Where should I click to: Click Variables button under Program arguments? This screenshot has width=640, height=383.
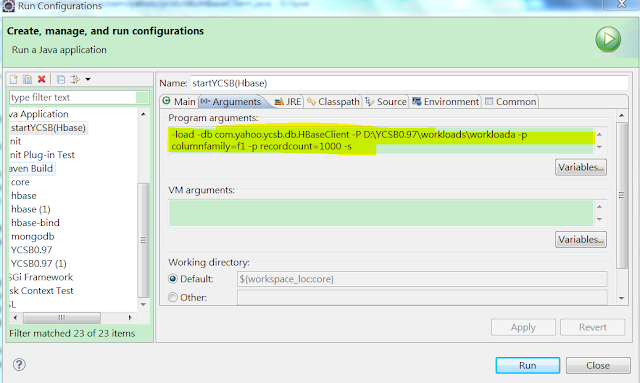[x=580, y=167]
